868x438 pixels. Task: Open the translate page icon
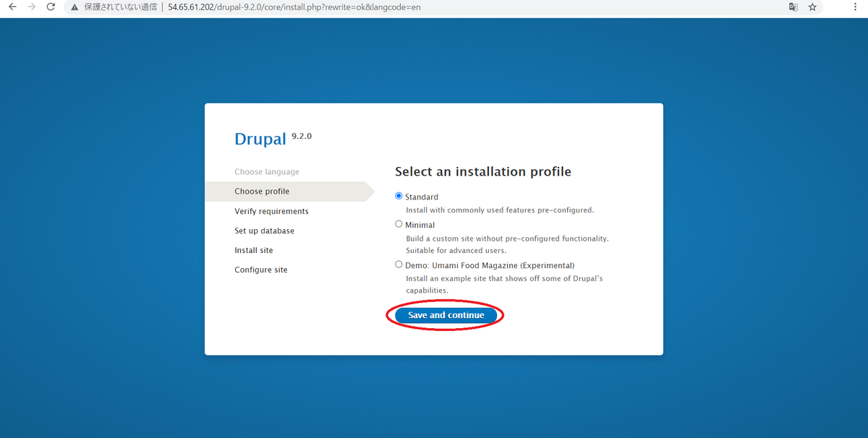tap(793, 7)
